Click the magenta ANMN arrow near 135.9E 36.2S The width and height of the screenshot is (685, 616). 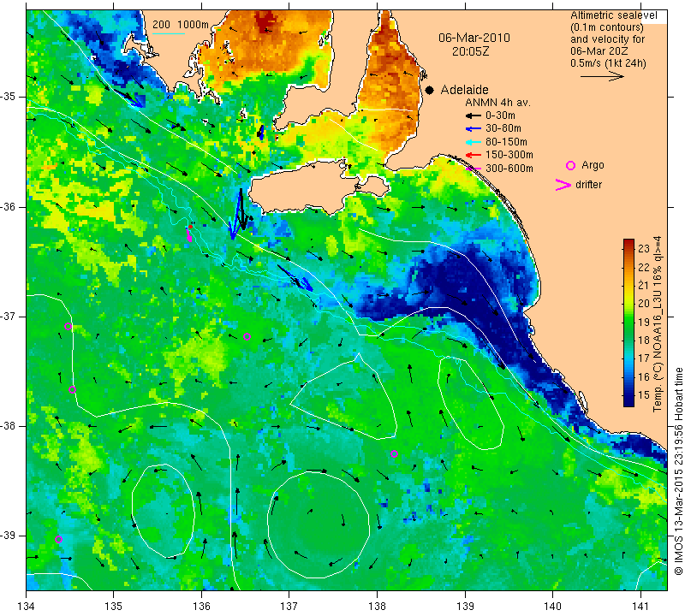point(188,235)
